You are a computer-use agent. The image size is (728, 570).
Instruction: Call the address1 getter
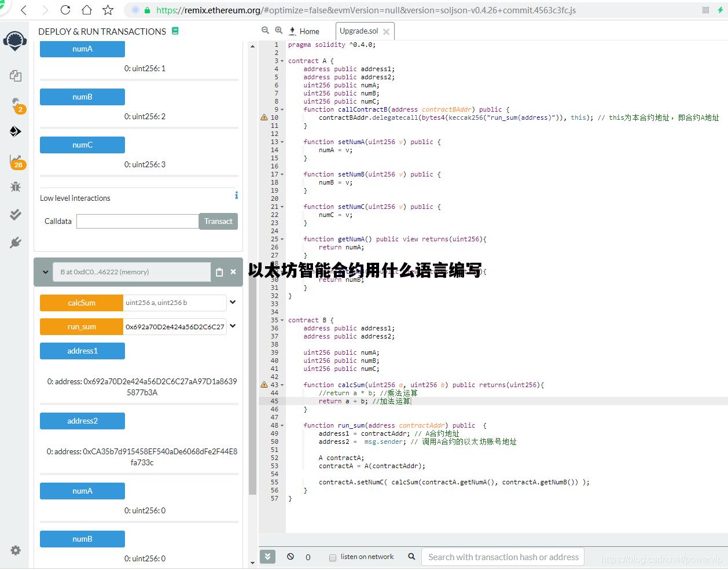(x=82, y=351)
